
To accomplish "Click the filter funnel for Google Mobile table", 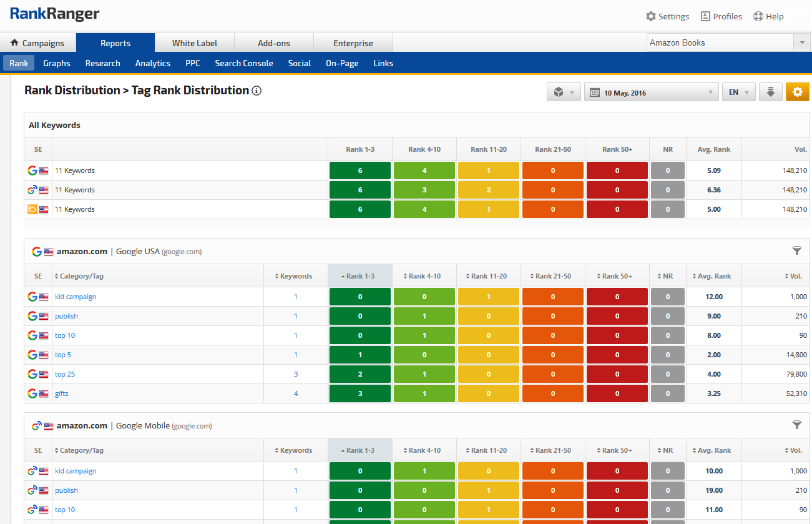I will pos(796,425).
